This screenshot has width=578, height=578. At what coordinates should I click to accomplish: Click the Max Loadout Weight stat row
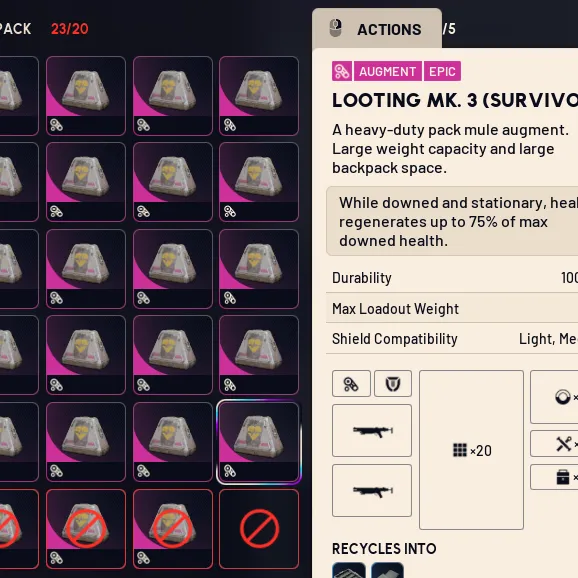click(452, 309)
